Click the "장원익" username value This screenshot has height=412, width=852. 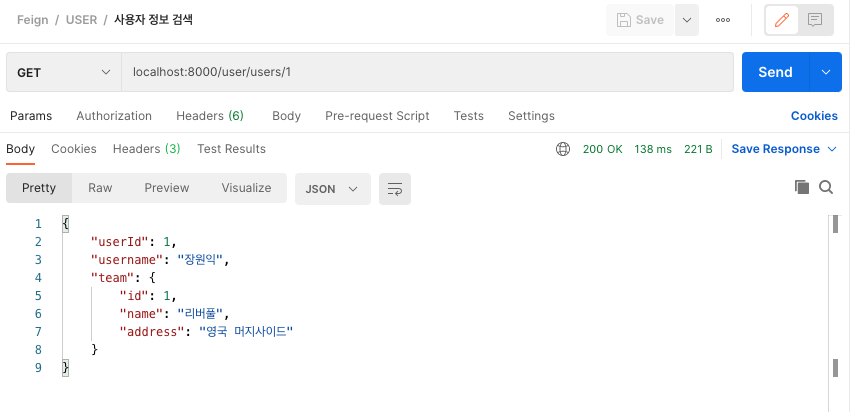(201, 260)
